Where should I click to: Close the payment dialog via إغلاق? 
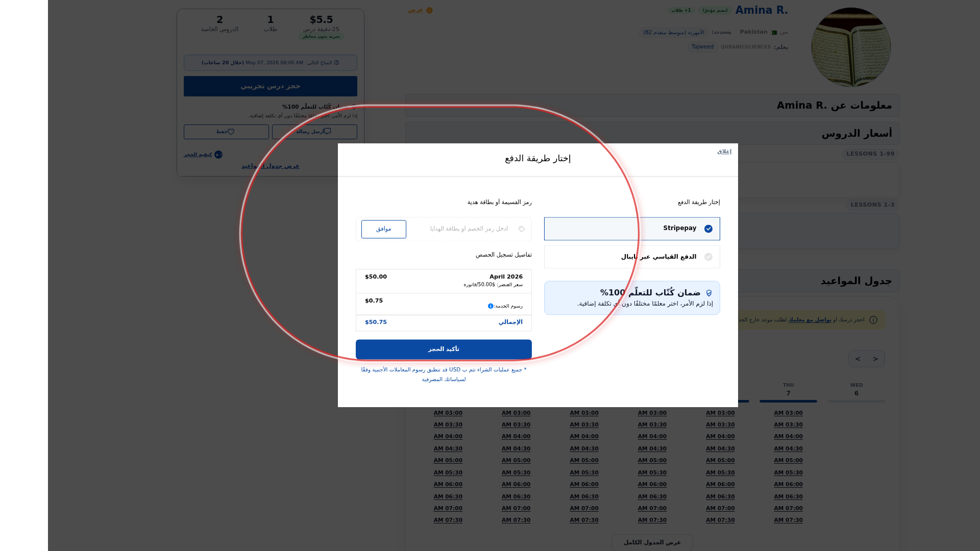click(x=724, y=152)
